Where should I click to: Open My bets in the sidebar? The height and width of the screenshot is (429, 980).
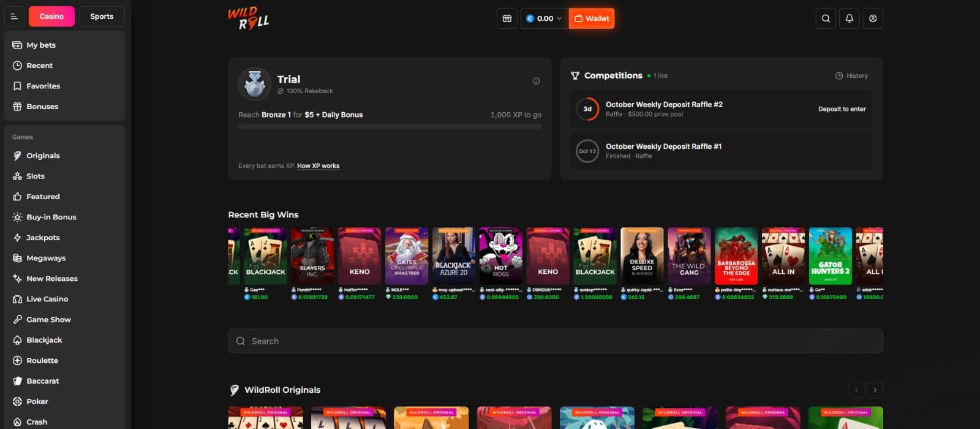64,45
